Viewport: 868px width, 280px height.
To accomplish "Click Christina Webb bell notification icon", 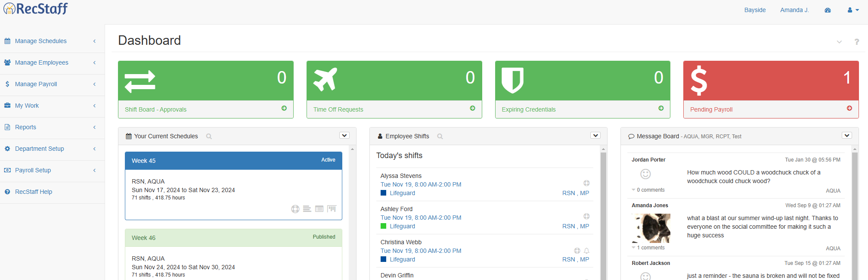I will 586,251.
